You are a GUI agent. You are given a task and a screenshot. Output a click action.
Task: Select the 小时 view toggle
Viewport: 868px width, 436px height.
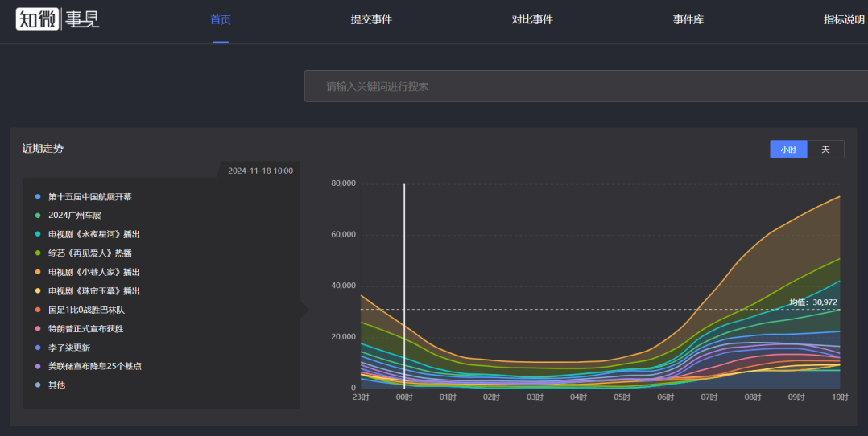(787, 150)
